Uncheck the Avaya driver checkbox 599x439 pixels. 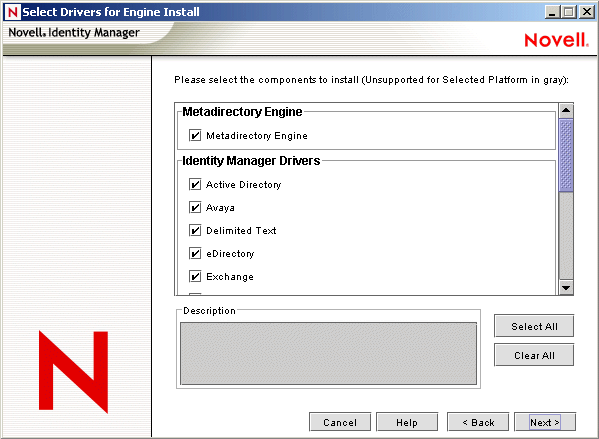195,207
